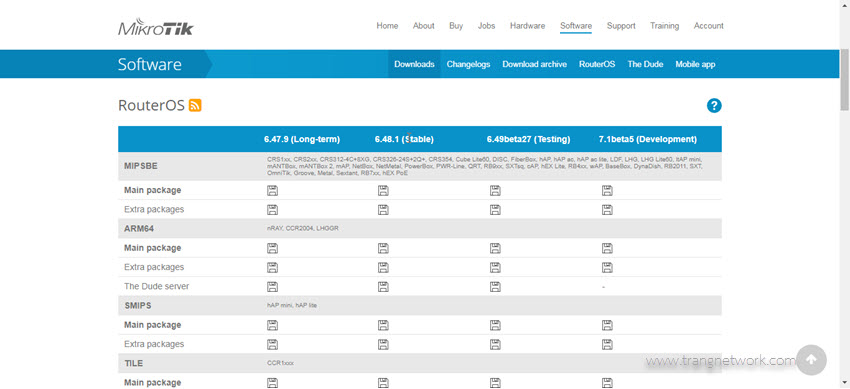Image resolution: width=850 pixels, height=389 pixels.
Task: Open the Account page
Action: (x=709, y=25)
